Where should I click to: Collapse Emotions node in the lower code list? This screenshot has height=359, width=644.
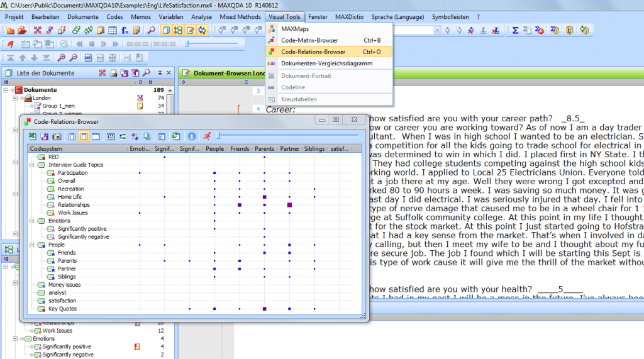coord(15,339)
